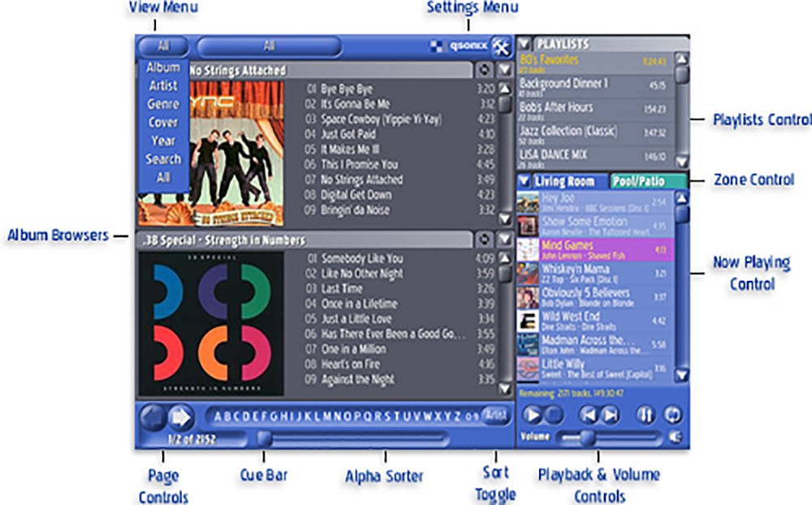
Task: Add .38 Special album to queue
Action: pos(484,240)
